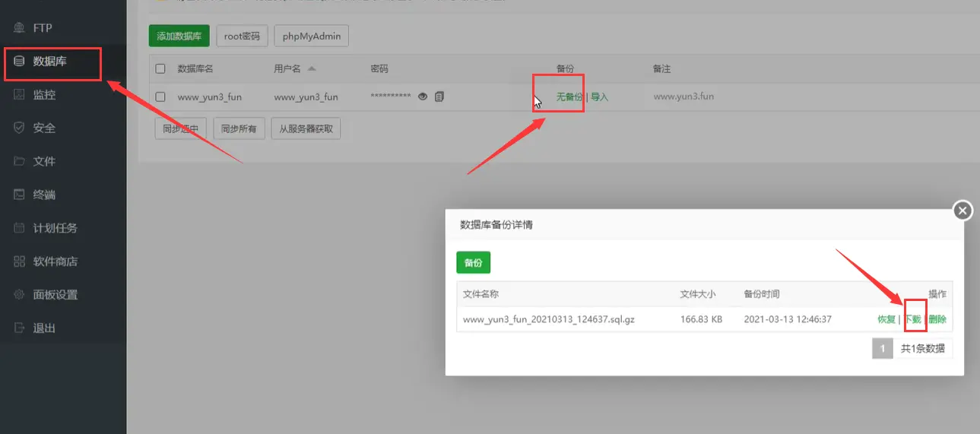Click the 备份时间 column header
980x434 pixels.
(x=762, y=294)
